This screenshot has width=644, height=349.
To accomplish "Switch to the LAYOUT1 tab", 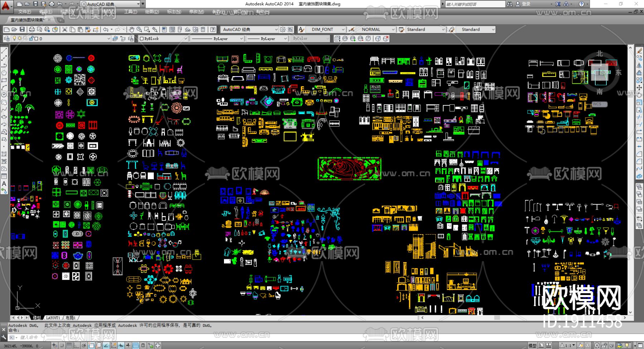I will pyautogui.click(x=53, y=318).
